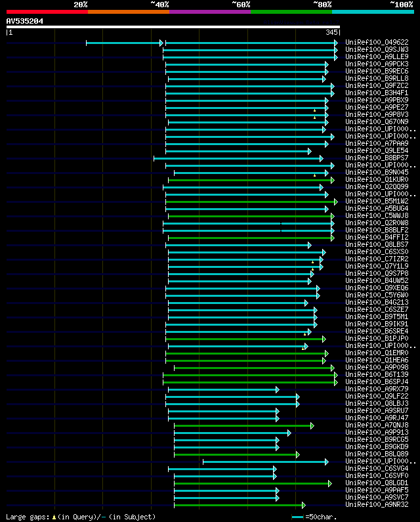Click label UniRef100_C6SVG4
Image resolution: width=420 pixels, height=522 pixels.
pyautogui.click(x=377, y=468)
